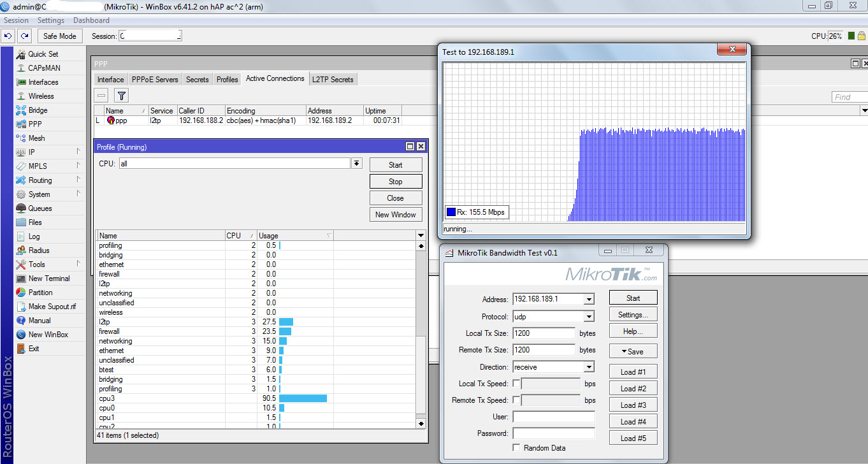Viewport: 868px width, 464px height.
Task: Toggle the Remote Tx Speed checkbox
Action: [517, 400]
